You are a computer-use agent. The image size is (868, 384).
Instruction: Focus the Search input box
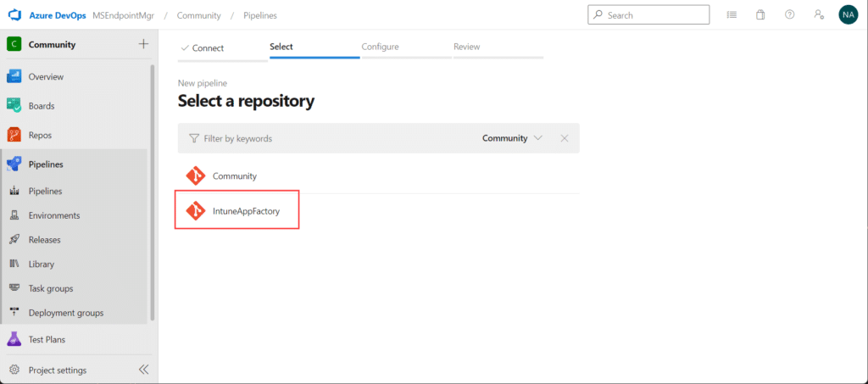tap(648, 15)
